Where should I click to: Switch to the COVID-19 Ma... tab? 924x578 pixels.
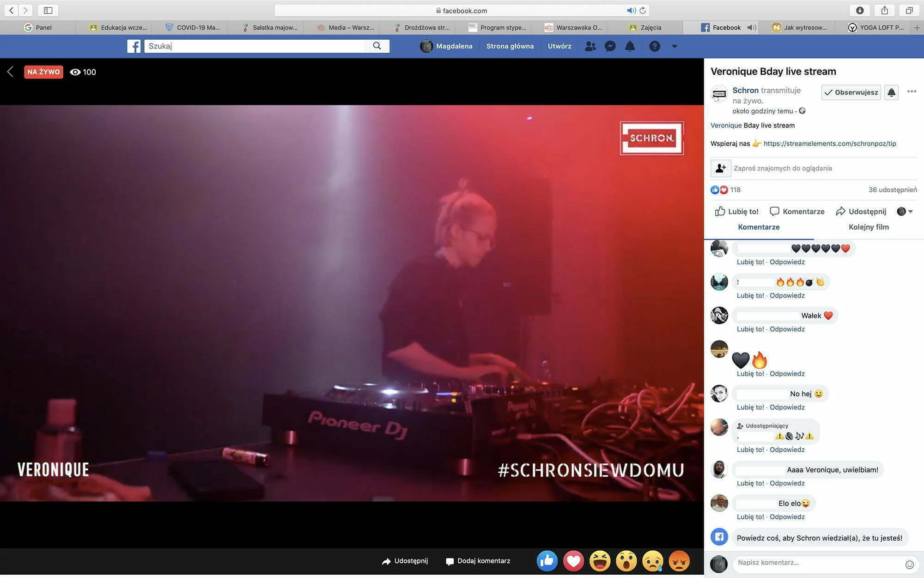coord(193,28)
